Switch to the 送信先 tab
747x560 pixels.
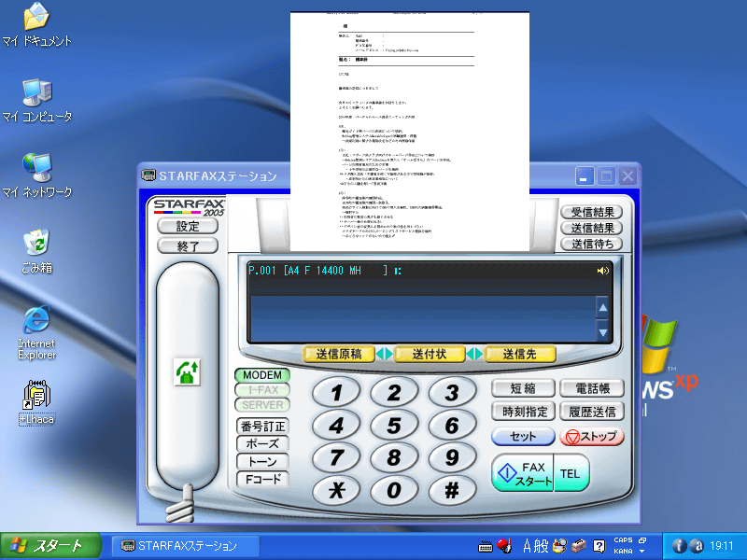(520, 354)
